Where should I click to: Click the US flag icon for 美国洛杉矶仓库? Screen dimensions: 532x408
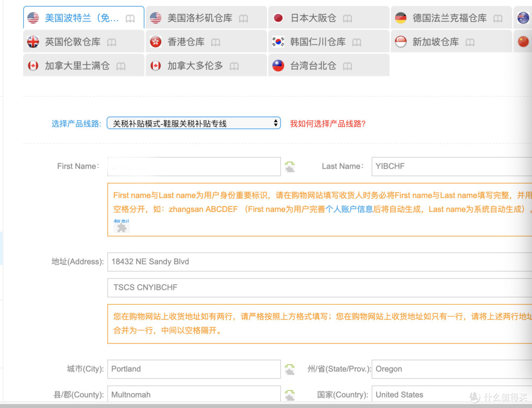(x=156, y=18)
